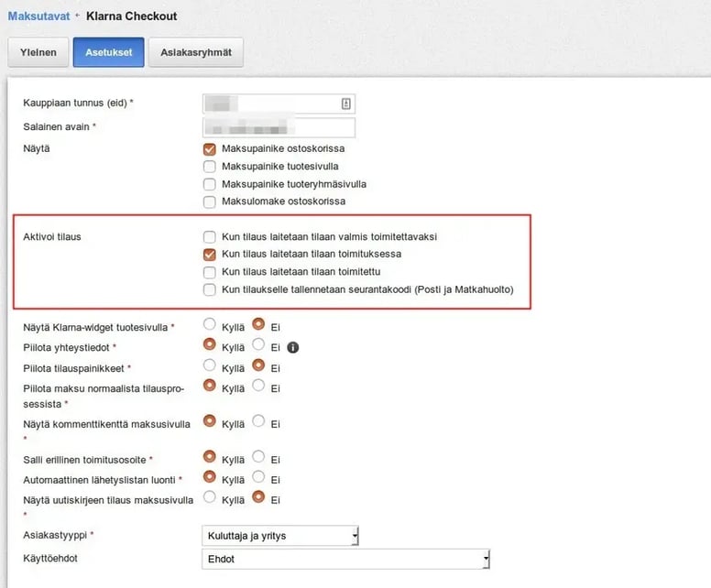
Task: Check Maksulomake ostoskorissa option
Action: [x=210, y=201]
